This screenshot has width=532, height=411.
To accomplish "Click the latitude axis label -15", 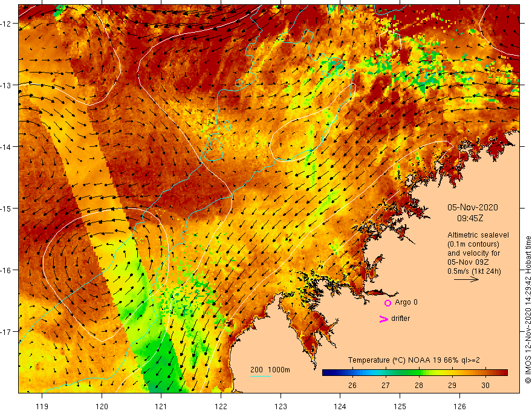I will pyautogui.click(x=7, y=208).
